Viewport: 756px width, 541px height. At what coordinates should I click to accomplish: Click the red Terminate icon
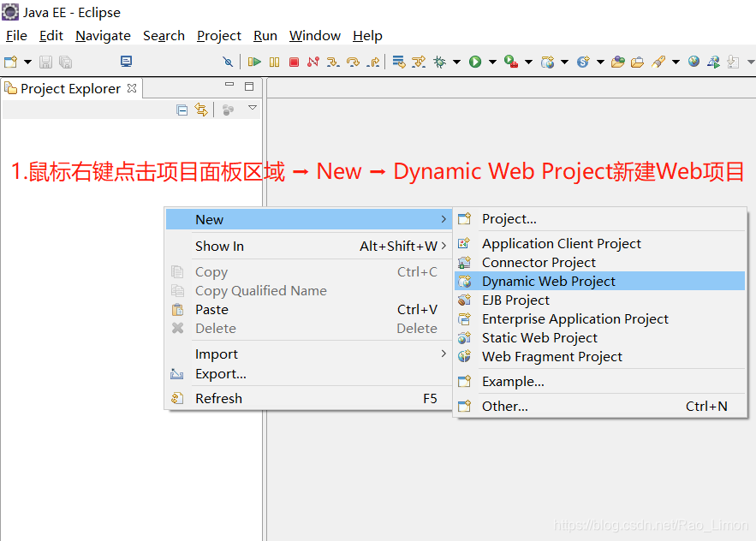[294, 62]
